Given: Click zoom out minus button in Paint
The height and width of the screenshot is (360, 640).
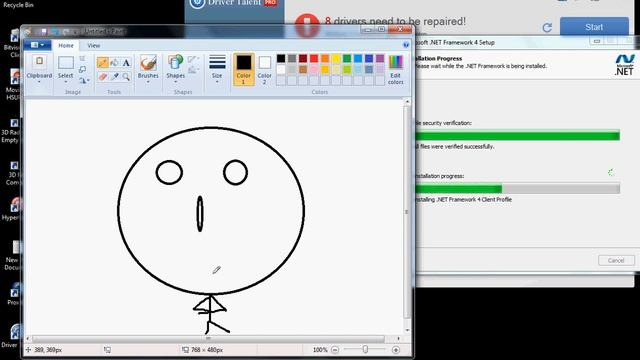Looking at the screenshot, I should coord(335,350).
